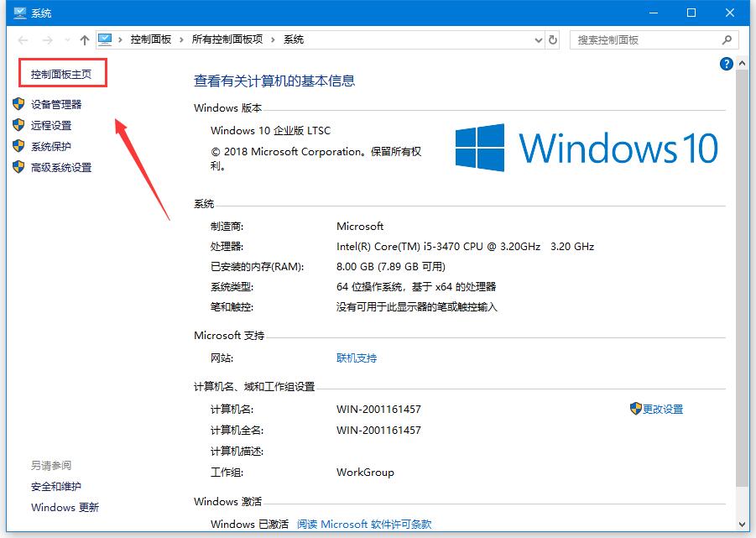Open 高级系统设置 from the sidebar

point(62,167)
